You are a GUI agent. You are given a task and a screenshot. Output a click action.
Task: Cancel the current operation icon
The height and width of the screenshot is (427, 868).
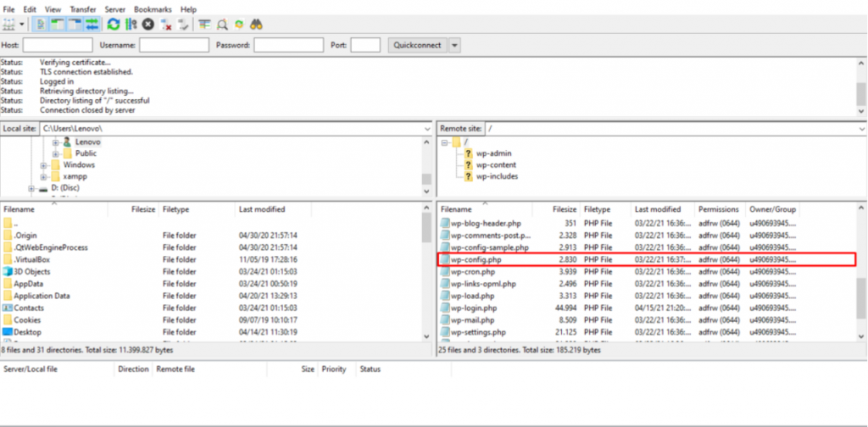click(x=148, y=25)
